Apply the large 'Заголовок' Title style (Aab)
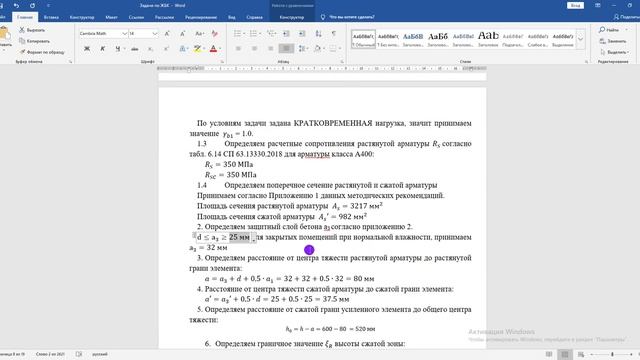The height and width of the screenshot is (360, 640). point(488,39)
